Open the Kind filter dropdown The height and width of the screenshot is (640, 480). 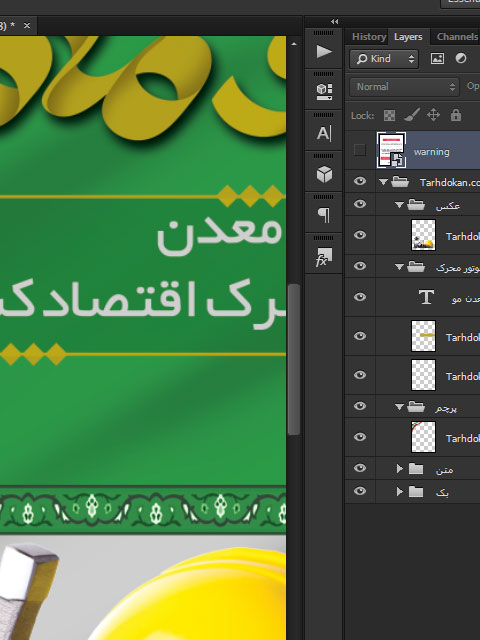click(x=384, y=59)
